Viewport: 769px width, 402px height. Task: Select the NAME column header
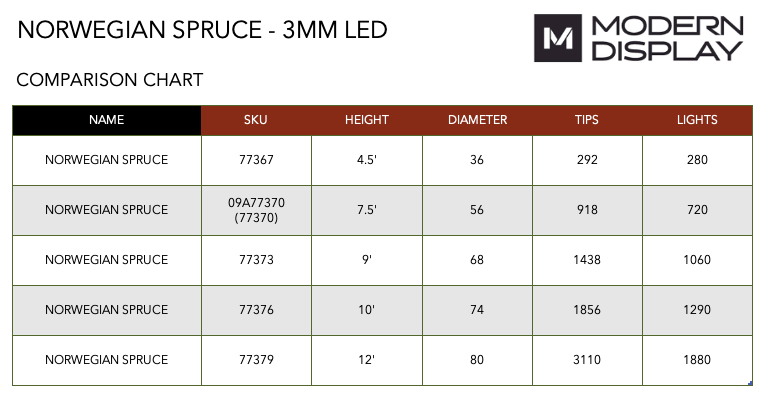point(107,120)
